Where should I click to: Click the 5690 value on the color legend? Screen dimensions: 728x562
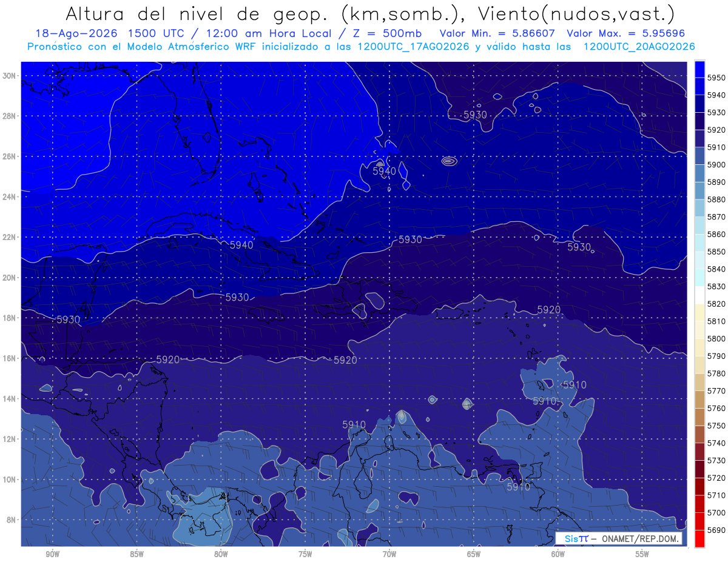click(x=716, y=530)
